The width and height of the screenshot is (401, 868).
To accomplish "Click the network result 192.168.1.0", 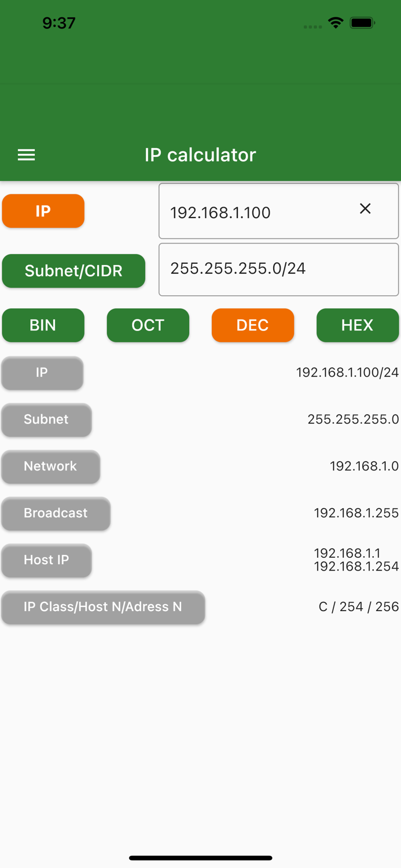I will coord(364,466).
